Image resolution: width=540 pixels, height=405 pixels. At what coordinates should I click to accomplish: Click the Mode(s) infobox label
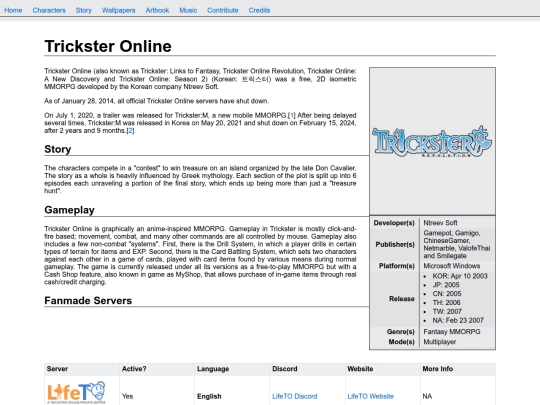(402, 342)
